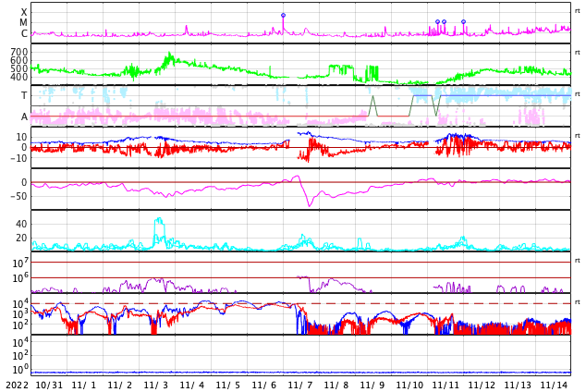Image resolution: width=586 pixels, height=392 pixels.
Task: Select the 11/ 1 date label
Action: (x=84, y=386)
